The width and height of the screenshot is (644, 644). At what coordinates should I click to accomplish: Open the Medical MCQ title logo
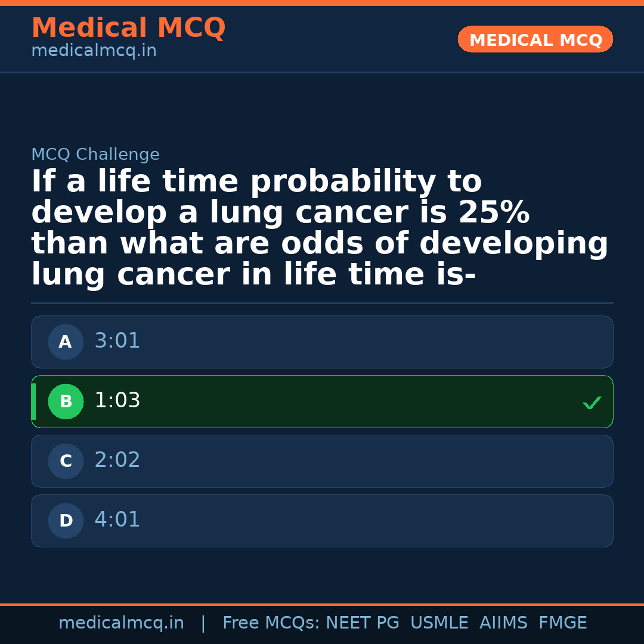(x=128, y=28)
